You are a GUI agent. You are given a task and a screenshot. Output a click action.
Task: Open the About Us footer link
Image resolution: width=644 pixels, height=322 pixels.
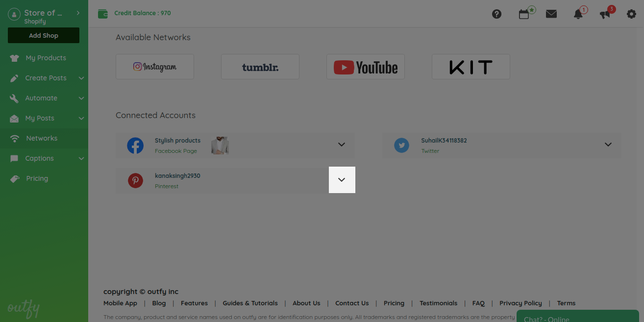[306, 303]
